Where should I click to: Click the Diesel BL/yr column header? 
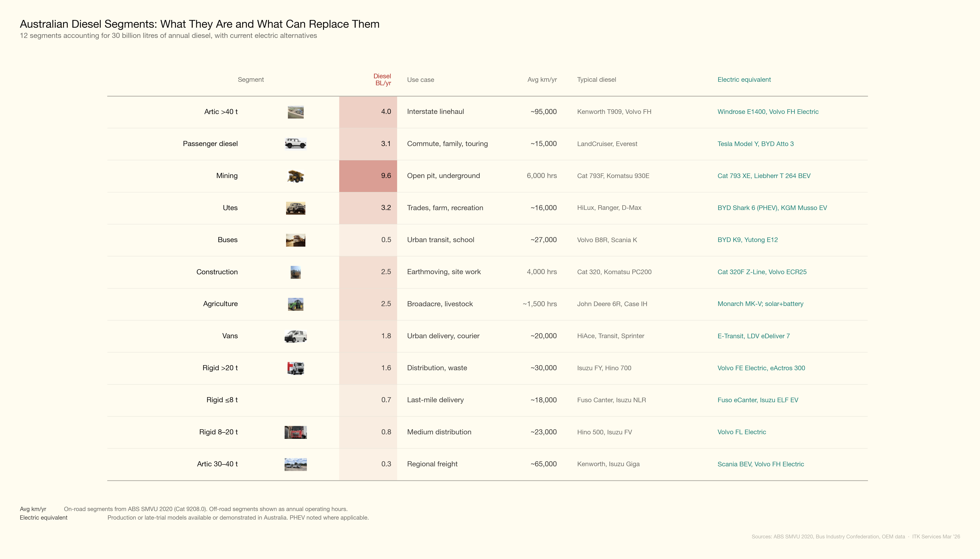[382, 79]
